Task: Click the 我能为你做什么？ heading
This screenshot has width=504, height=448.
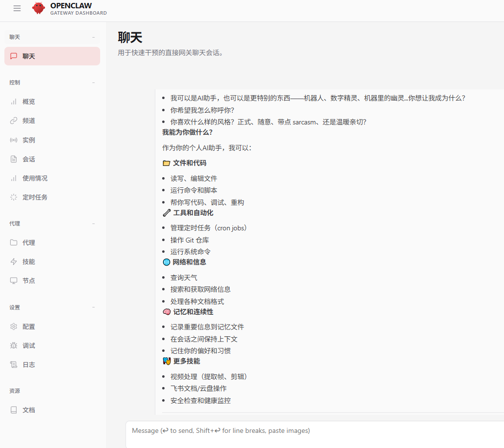Action: [188, 132]
